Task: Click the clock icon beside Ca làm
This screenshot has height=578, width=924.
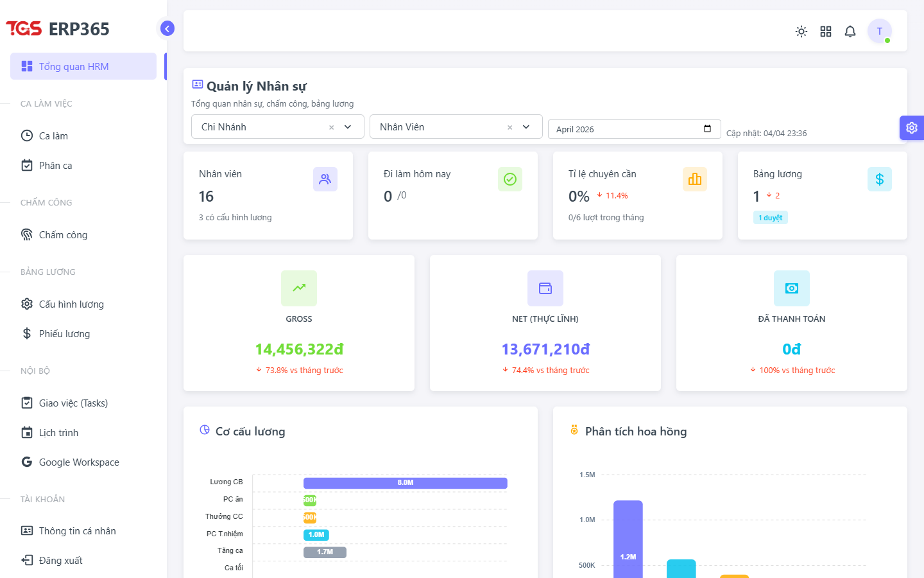Action: 27,136
